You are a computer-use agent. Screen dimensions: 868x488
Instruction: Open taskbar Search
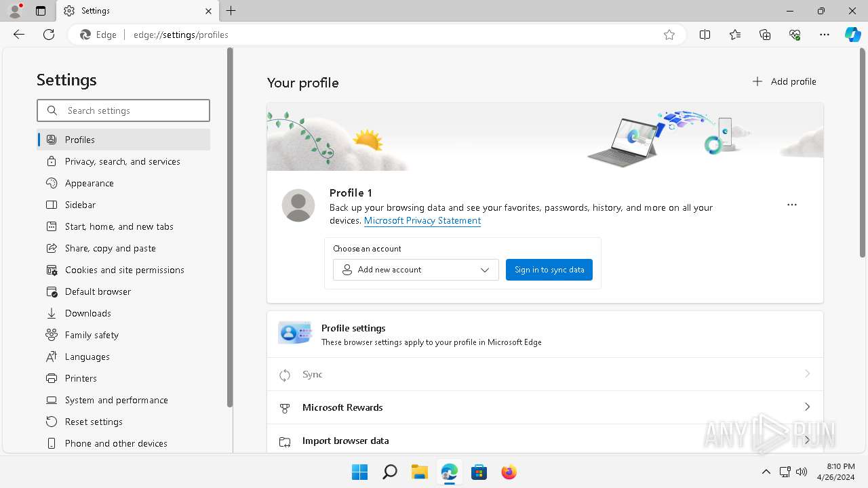coord(389,472)
